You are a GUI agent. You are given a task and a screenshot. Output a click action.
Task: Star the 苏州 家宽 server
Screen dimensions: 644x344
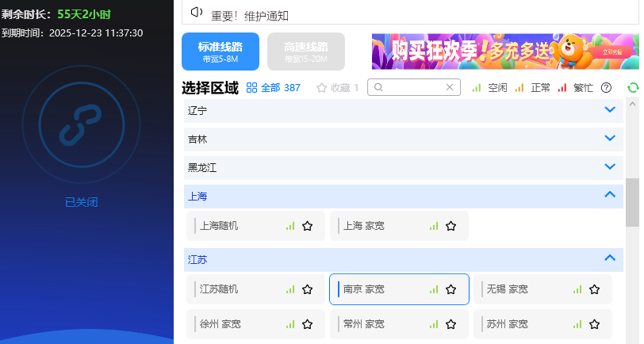click(594, 324)
